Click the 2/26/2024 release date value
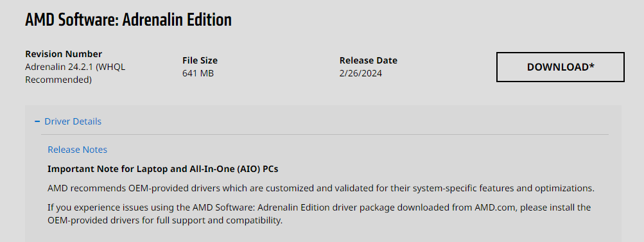This screenshot has height=242, width=644. 361,74
